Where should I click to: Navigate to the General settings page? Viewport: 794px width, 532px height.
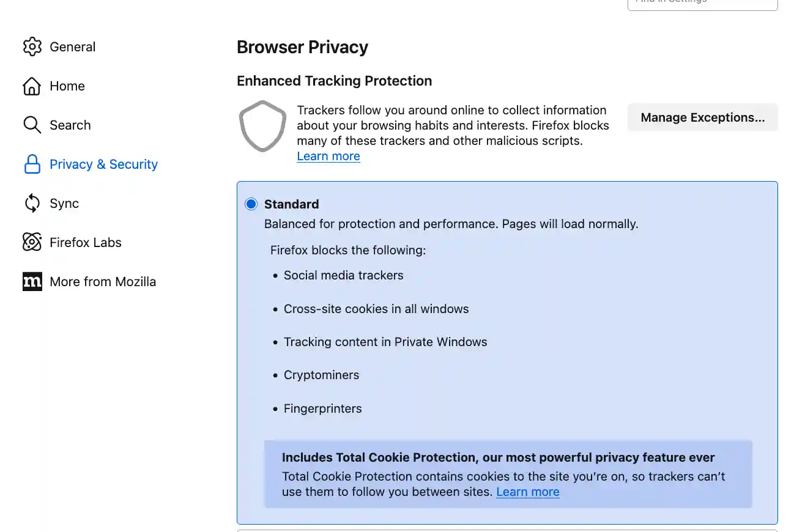(72, 46)
